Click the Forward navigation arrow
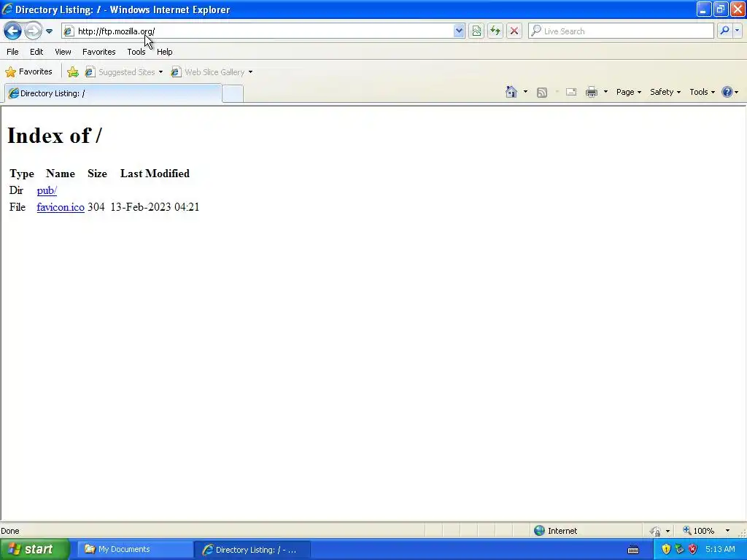 33,31
